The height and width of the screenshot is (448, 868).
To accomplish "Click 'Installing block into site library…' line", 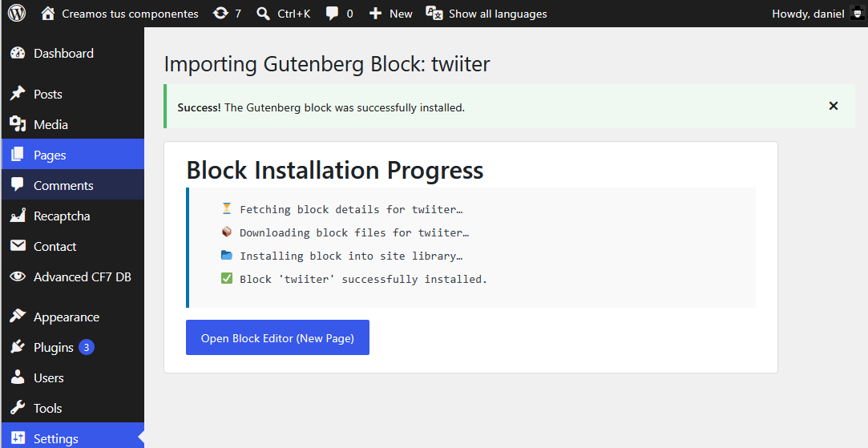I will tap(352, 256).
